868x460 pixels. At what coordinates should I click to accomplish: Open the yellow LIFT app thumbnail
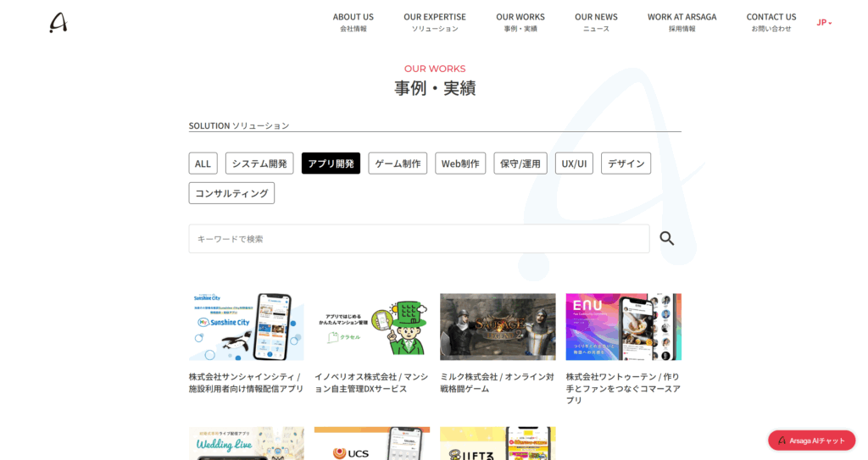click(498, 443)
